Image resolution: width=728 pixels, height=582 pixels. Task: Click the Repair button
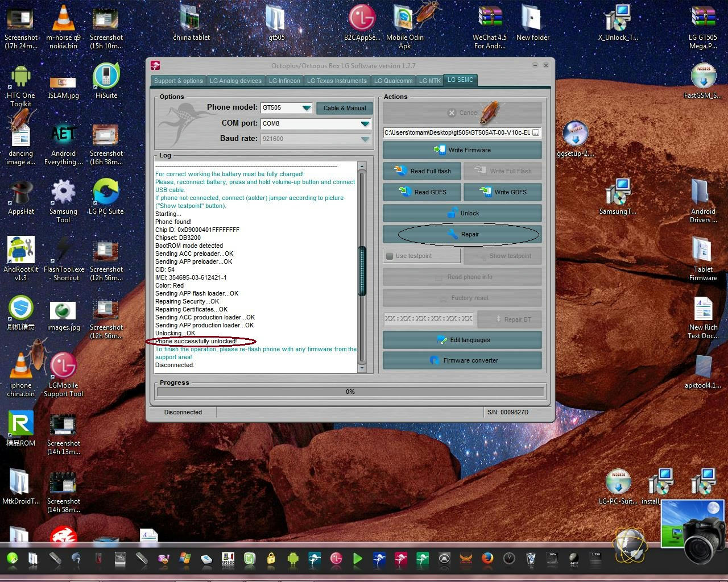coord(462,234)
